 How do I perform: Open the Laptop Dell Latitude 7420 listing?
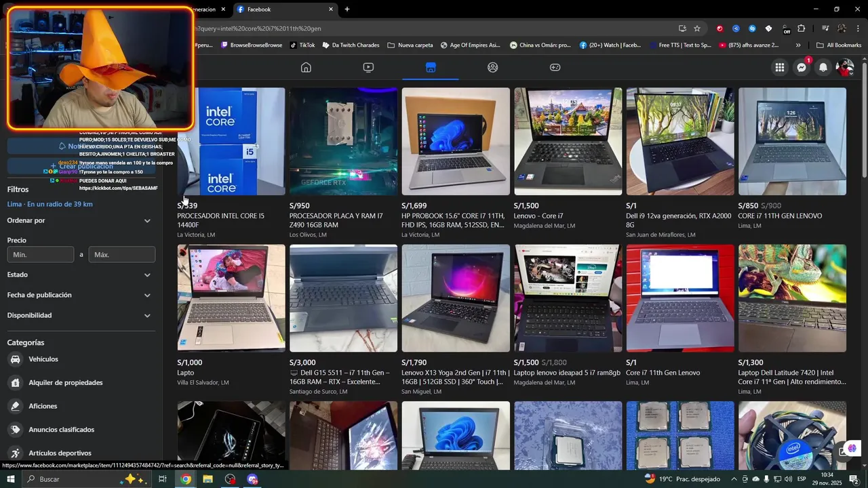coord(792,319)
